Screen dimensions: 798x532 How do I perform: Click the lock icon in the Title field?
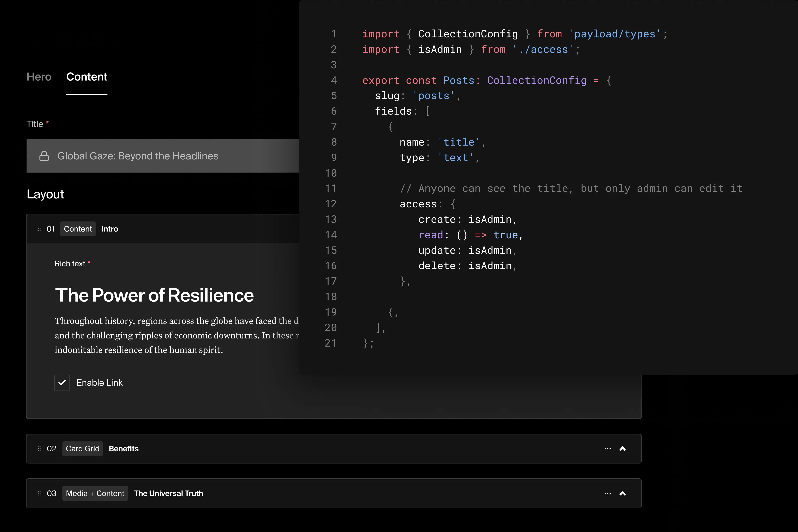point(44,156)
